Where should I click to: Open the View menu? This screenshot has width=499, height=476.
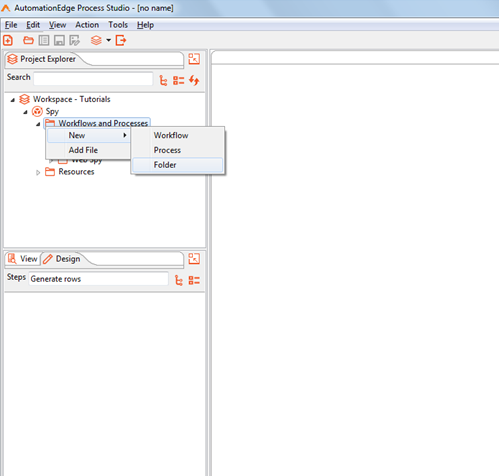(57, 25)
